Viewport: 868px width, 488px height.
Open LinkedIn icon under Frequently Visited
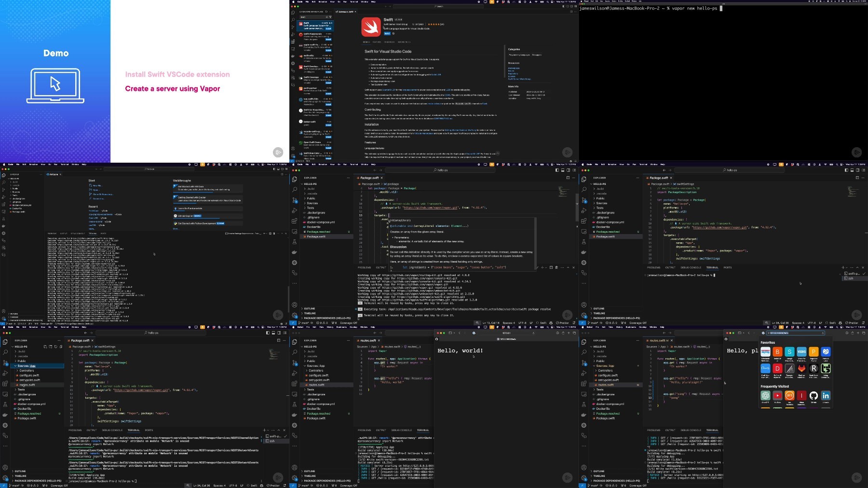[826, 396]
